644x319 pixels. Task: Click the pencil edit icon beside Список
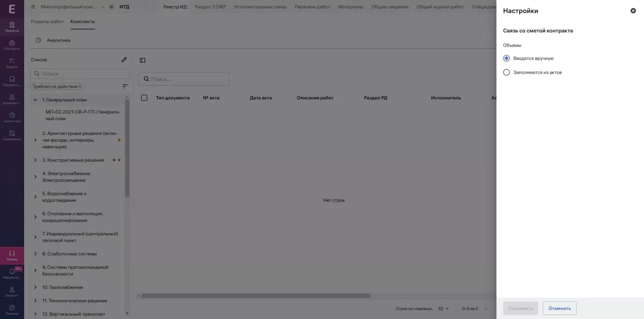[x=124, y=60]
